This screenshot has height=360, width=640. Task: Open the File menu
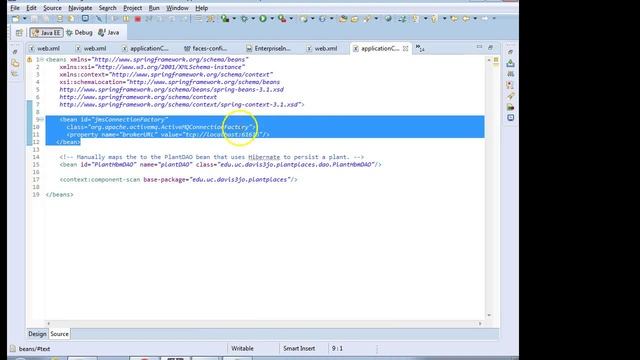click(x=15, y=8)
